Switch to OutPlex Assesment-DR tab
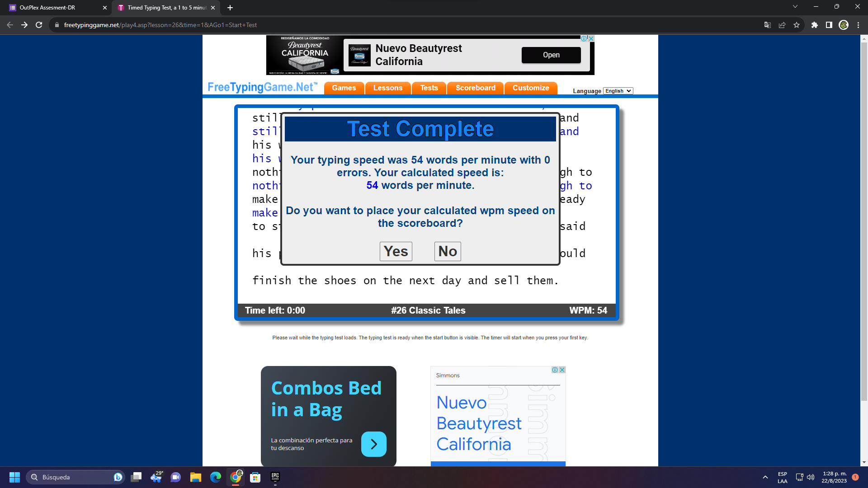Image resolution: width=868 pixels, height=488 pixels. 57,8
